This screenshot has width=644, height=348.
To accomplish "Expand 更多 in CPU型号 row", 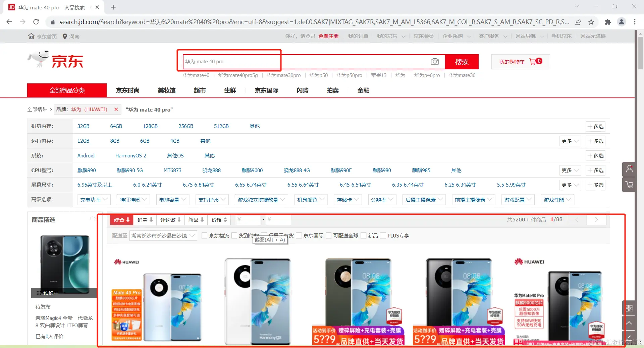I will pyautogui.click(x=570, y=170).
